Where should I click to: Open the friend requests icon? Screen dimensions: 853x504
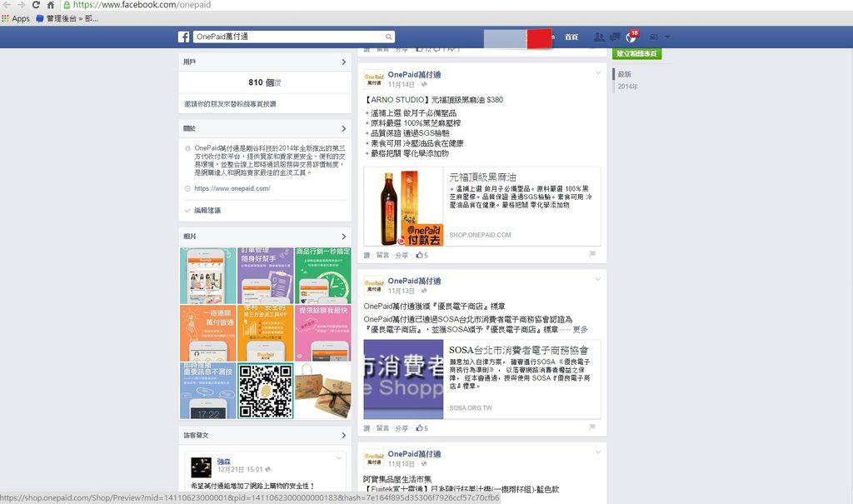point(599,37)
